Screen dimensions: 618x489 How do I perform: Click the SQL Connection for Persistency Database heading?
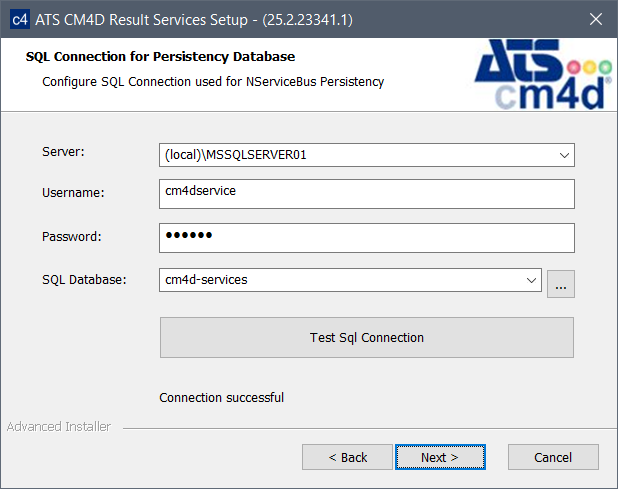160,57
